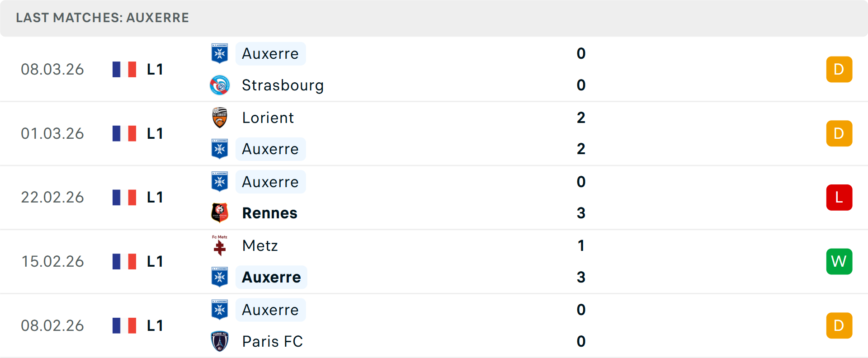Click the Strasbourg club crest icon
The height and width of the screenshot is (358, 868).
pyautogui.click(x=220, y=85)
